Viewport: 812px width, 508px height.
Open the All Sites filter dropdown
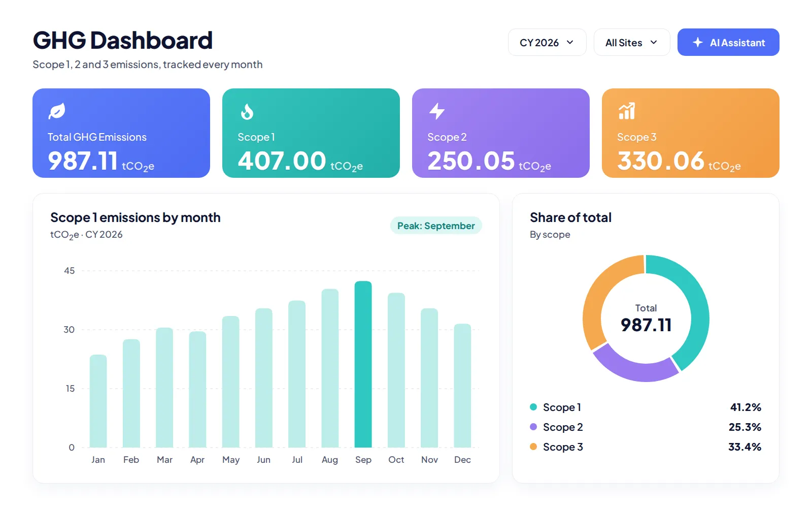coord(632,42)
